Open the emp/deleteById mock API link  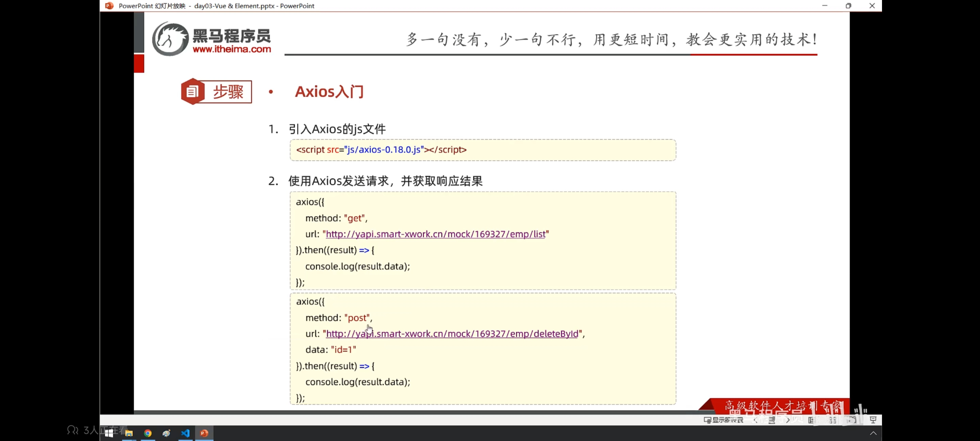[452, 334]
